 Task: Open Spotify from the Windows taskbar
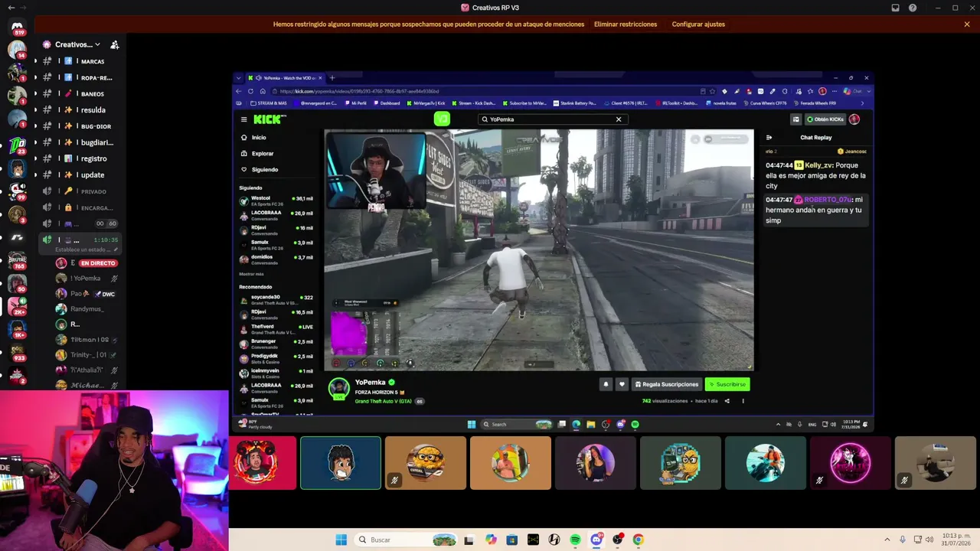[575, 540]
